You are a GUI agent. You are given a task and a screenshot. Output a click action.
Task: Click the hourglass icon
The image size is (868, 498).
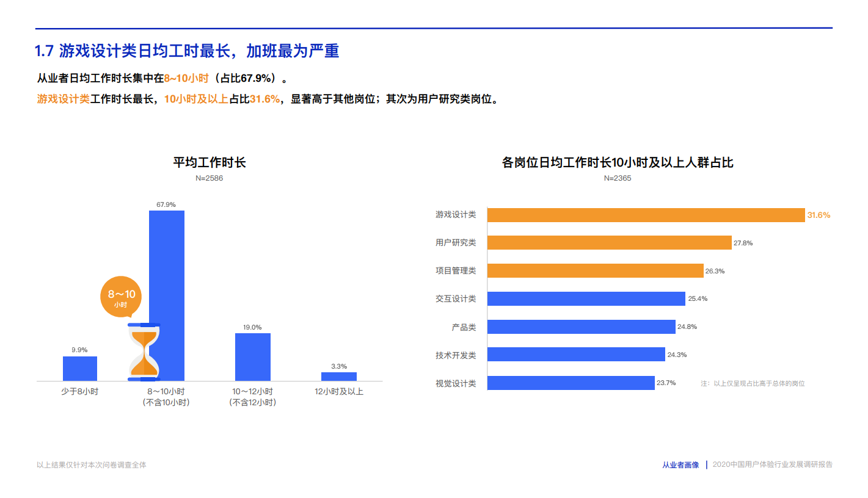[x=144, y=350]
